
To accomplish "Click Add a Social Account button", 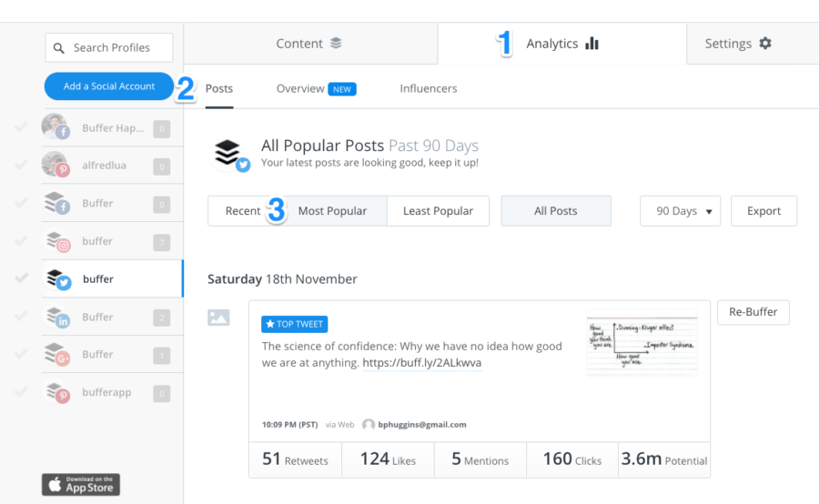I will [x=108, y=86].
